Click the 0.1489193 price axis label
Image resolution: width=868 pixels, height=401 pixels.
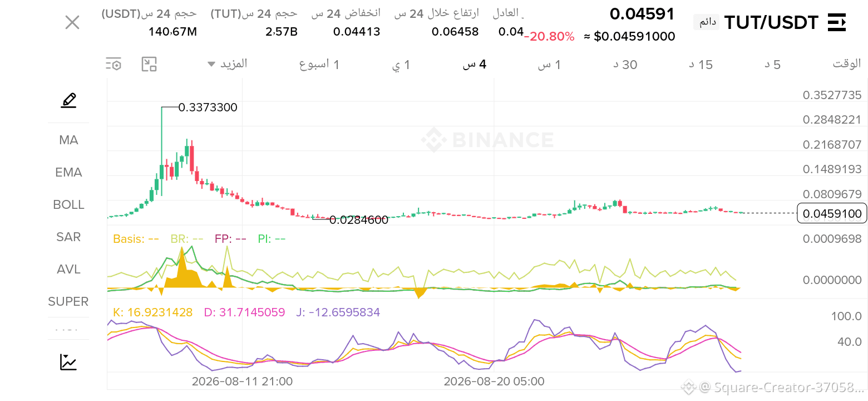click(x=832, y=169)
